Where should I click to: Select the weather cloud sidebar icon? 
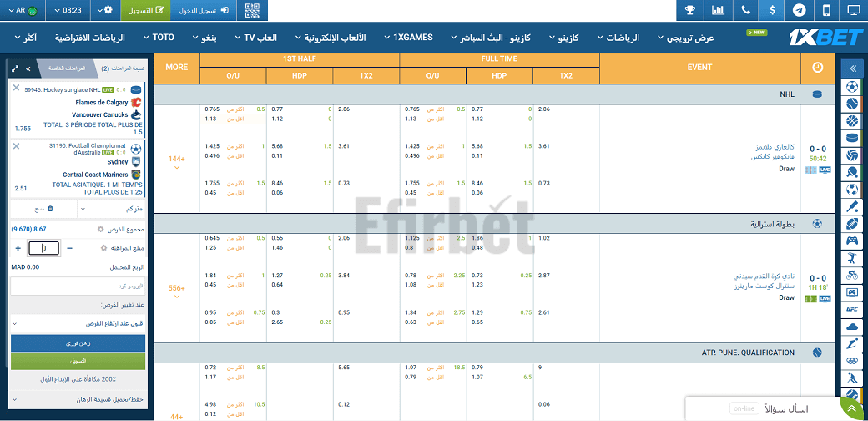click(x=852, y=327)
